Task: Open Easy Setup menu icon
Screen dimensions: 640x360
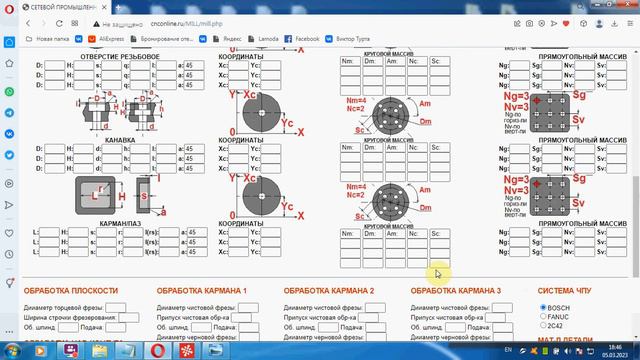Action: (x=631, y=24)
